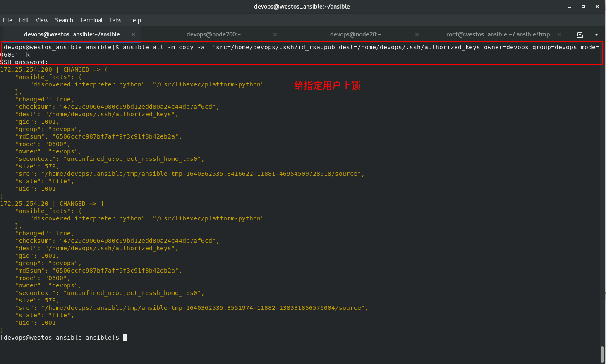This screenshot has width=606, height=364.
Task: Close the terminal window
Action: pos(597,7)
